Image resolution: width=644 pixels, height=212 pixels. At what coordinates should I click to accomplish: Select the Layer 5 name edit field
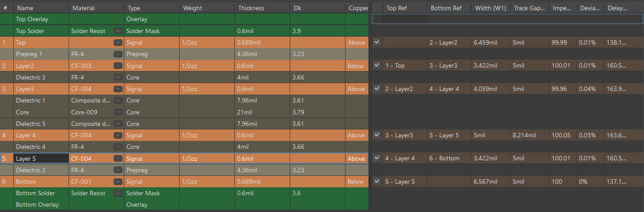point(41,159)
